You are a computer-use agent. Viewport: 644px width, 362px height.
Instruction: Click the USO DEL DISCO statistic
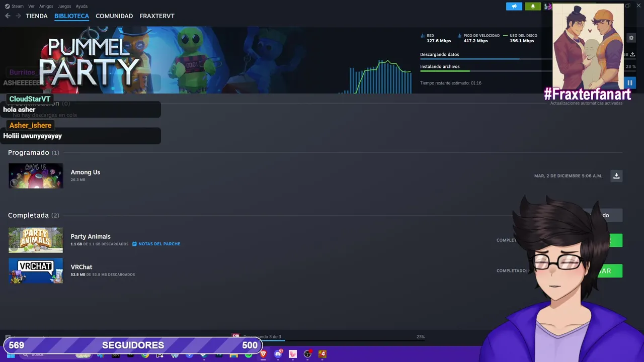[x=521, y=38]
